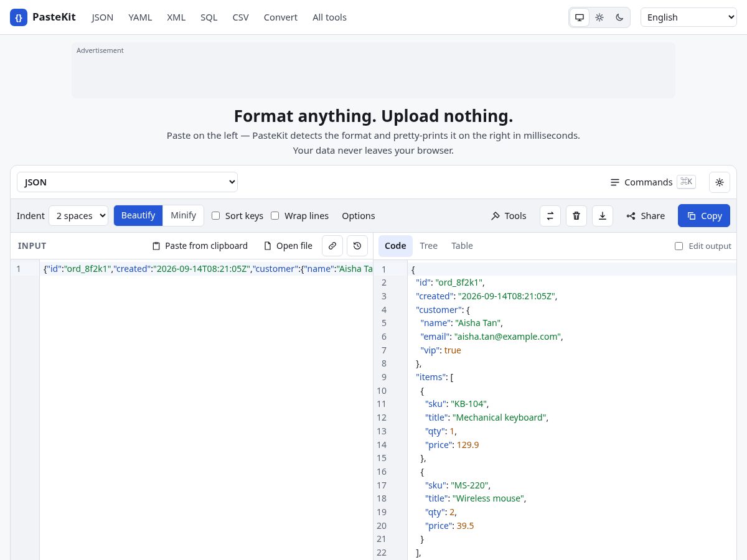The height and width of the screenshot is (560, 747).
Task: Switch to dark theme moon icon
Action: 619,17
